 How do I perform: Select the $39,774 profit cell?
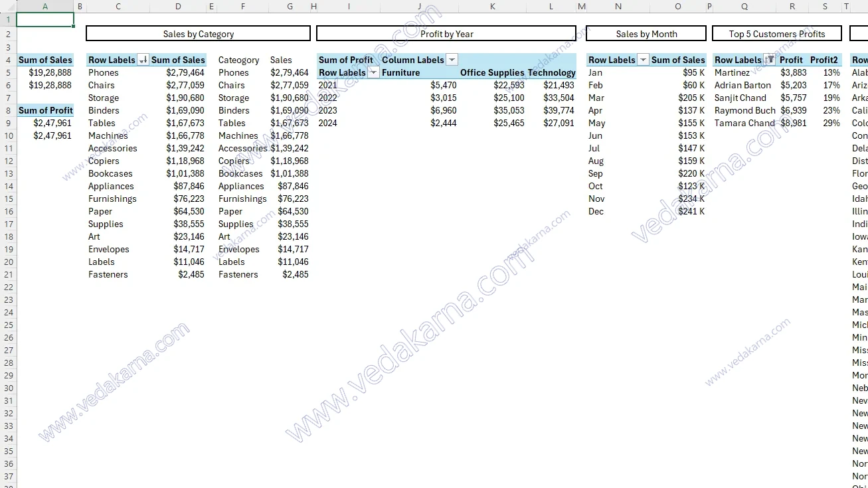point(552,110)
